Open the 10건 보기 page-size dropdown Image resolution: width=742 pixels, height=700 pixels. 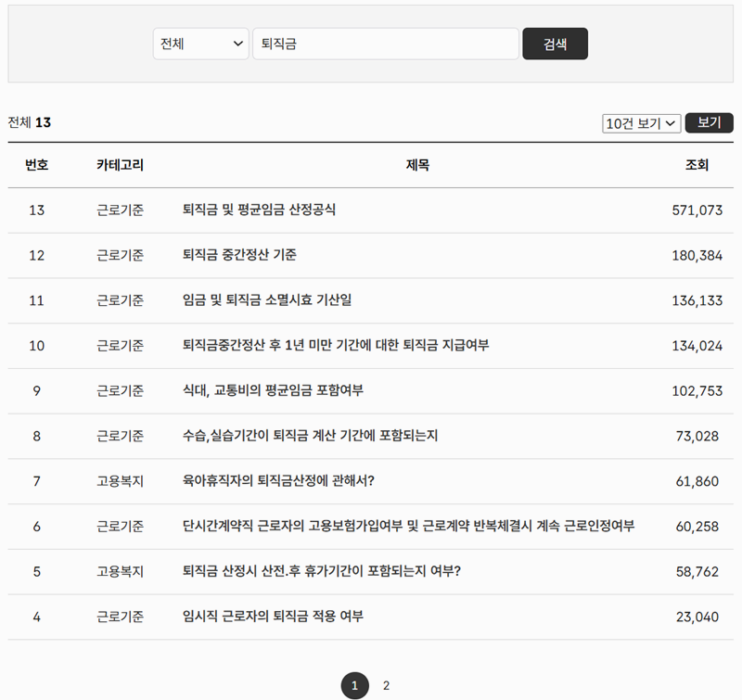pyautogui.click(x=641, y=123)
